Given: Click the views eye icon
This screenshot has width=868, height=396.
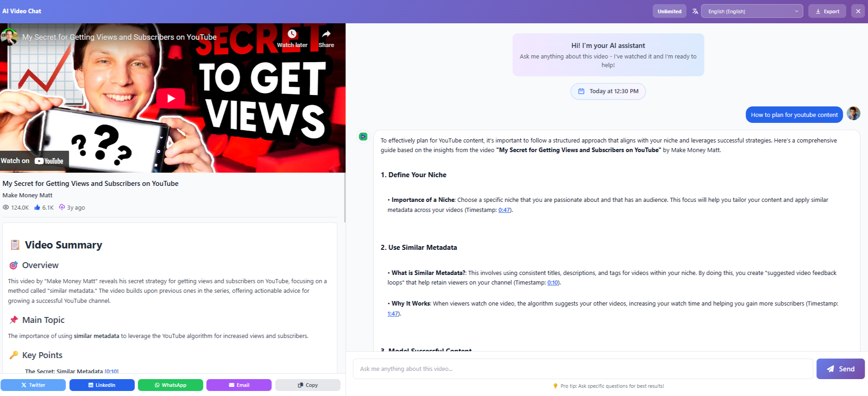Looking at the screenshot, I should coord(6,207).
